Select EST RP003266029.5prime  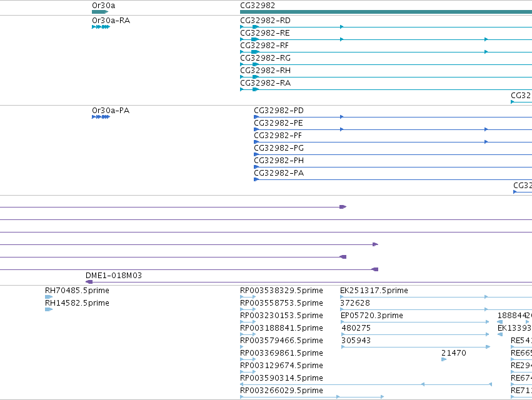point(281,391)
